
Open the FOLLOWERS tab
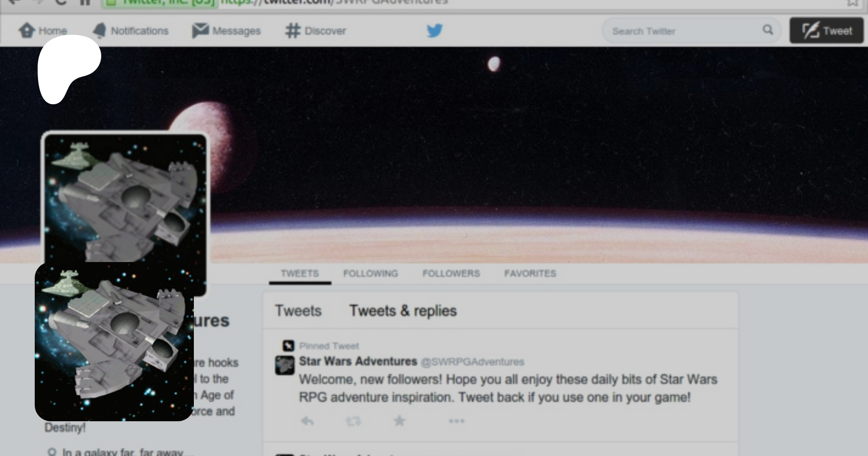[451, 274]
